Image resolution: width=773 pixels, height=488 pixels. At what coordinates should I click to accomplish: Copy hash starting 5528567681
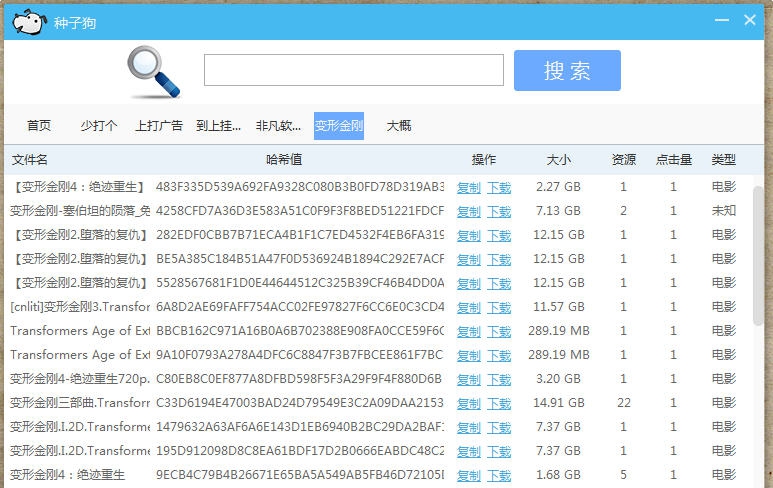469,283
